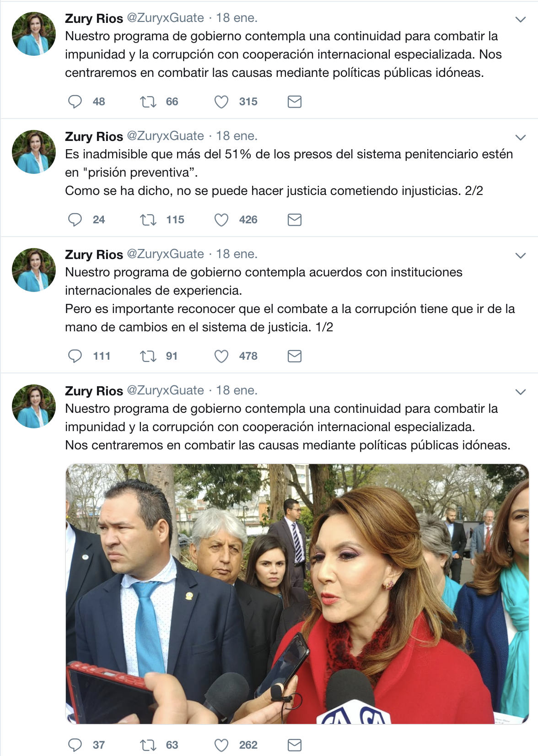Retweet the tweet showing 66 retweets
538x756 pixels.
(148, 102)
